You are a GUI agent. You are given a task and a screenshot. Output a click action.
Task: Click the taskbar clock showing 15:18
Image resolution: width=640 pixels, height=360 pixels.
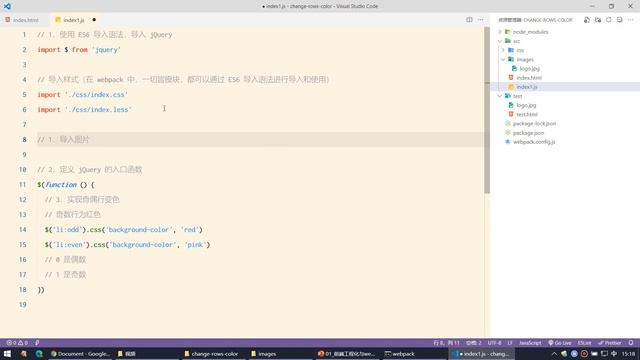point(629,354)
